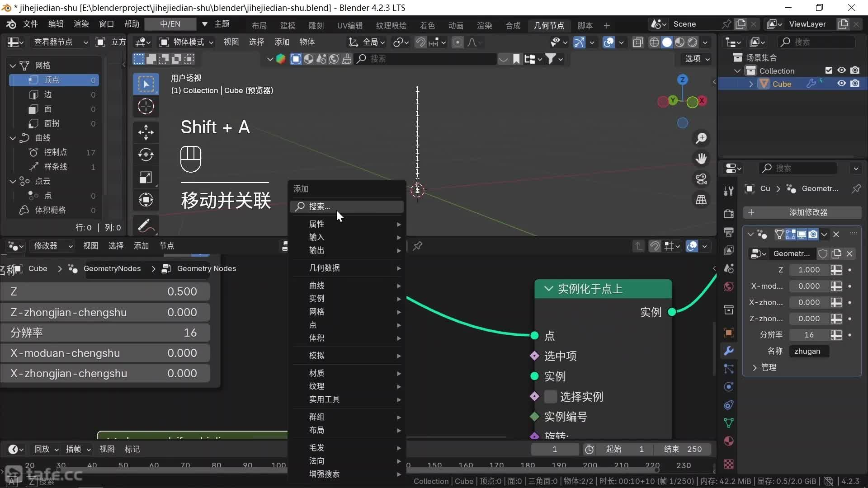Click GeometryNodes in the breadcrumb path

pos(112,268)
